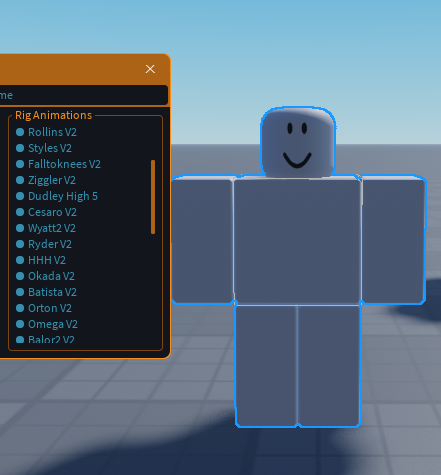Close the orange panel with X
Image resolution: width=441 pixels, height=475 pixels.
[x=150, y=69]
